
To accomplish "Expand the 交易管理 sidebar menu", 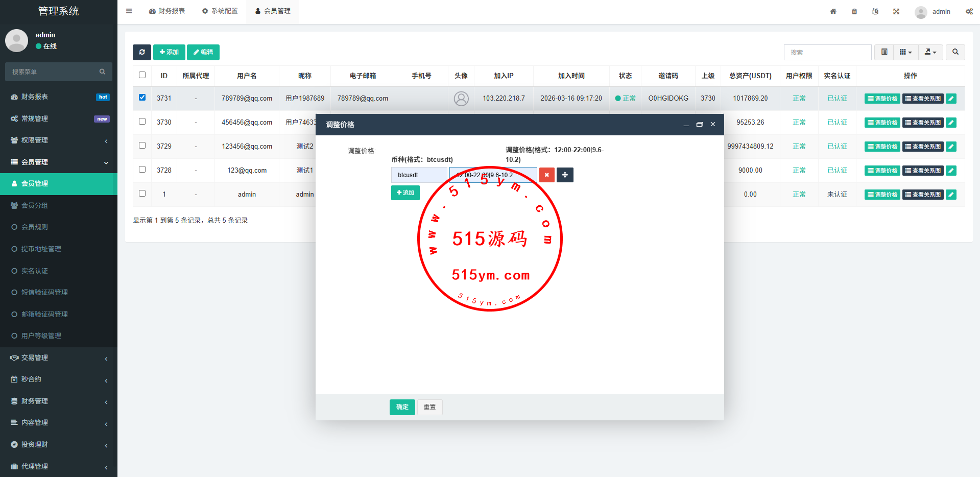I will click(59, 357).
